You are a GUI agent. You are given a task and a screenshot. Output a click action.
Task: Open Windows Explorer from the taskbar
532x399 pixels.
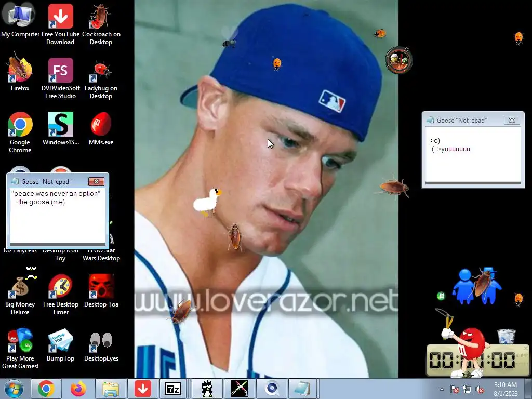coord(111,389)
